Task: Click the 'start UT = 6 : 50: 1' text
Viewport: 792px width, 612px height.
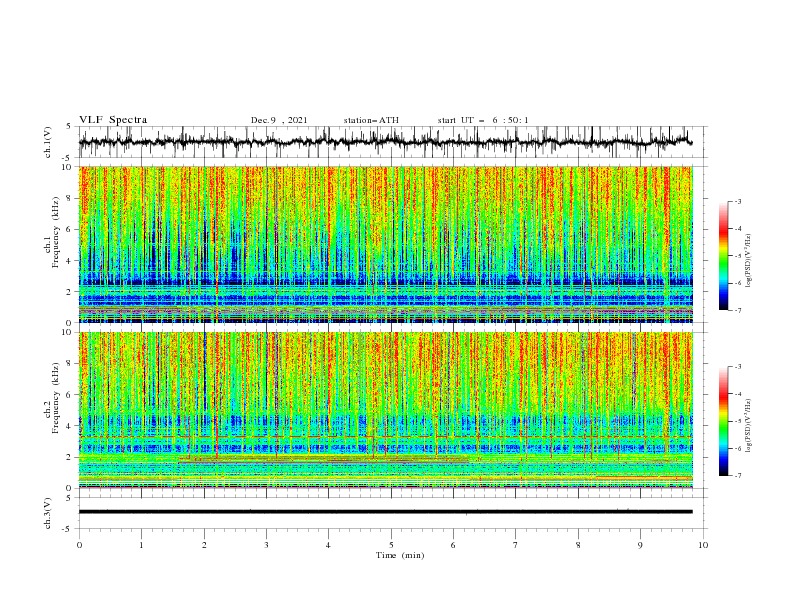Action: 483,120
